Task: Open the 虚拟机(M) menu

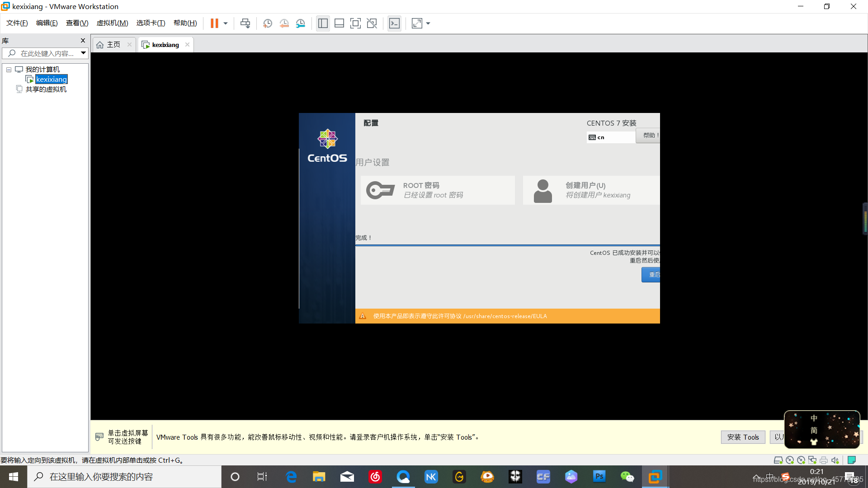Action: [112, 23]
